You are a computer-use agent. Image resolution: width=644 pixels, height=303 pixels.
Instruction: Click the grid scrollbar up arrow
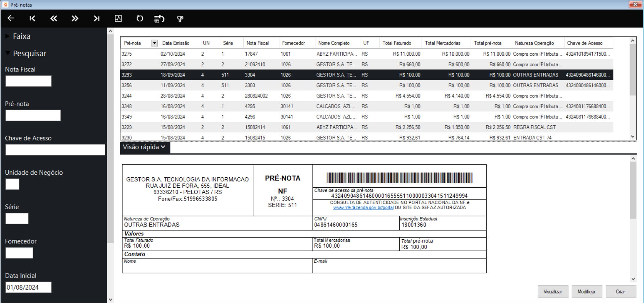coord(633,41)
